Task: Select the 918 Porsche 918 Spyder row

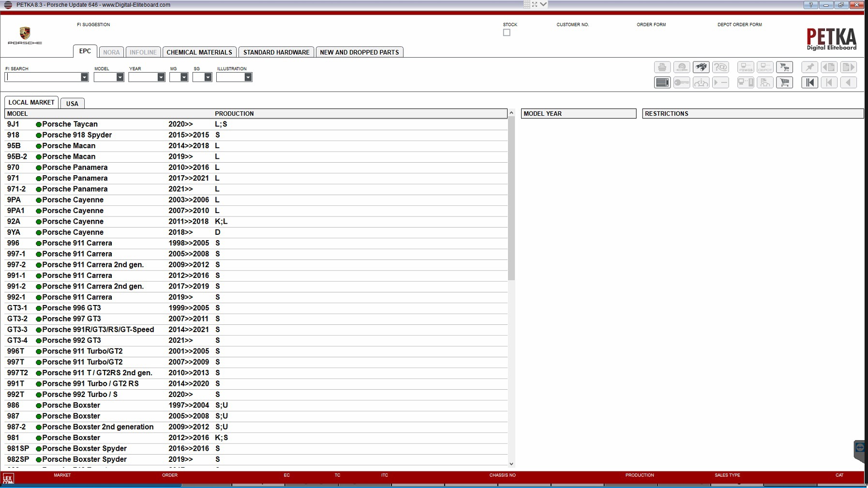Action: 256,135
